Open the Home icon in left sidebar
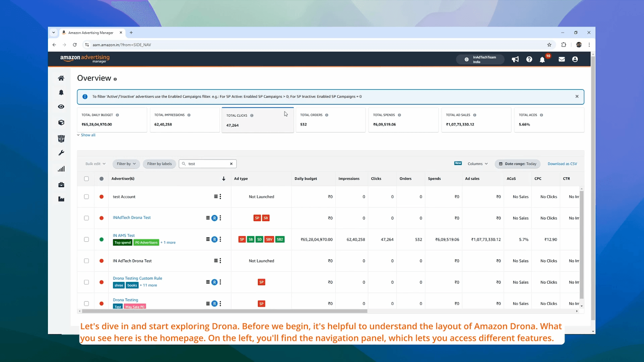This screenshot has height=362, width=644. [x=61, y=78]
